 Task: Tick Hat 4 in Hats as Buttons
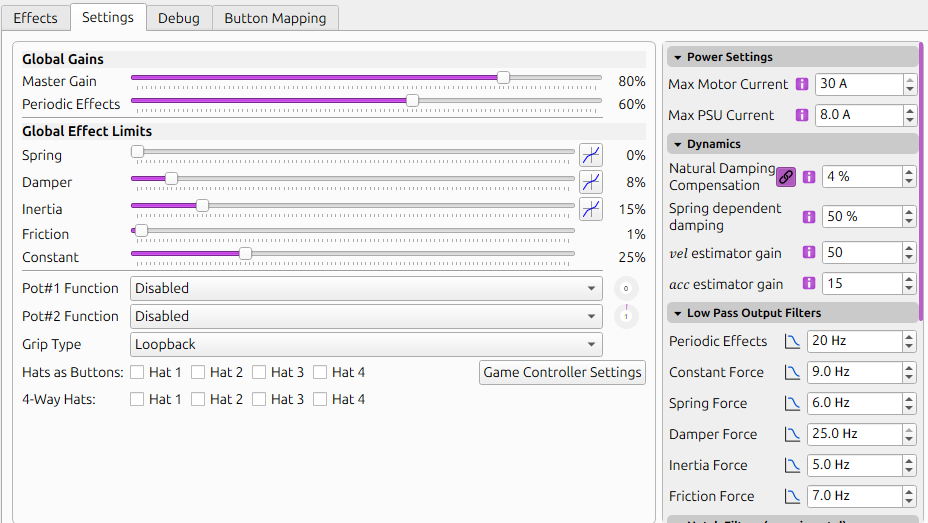[x=320, y=372]
